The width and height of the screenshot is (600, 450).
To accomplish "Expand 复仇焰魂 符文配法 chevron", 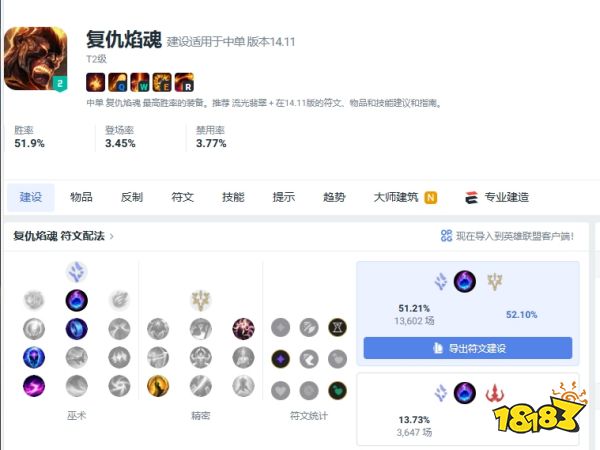I will coord(112,236).
